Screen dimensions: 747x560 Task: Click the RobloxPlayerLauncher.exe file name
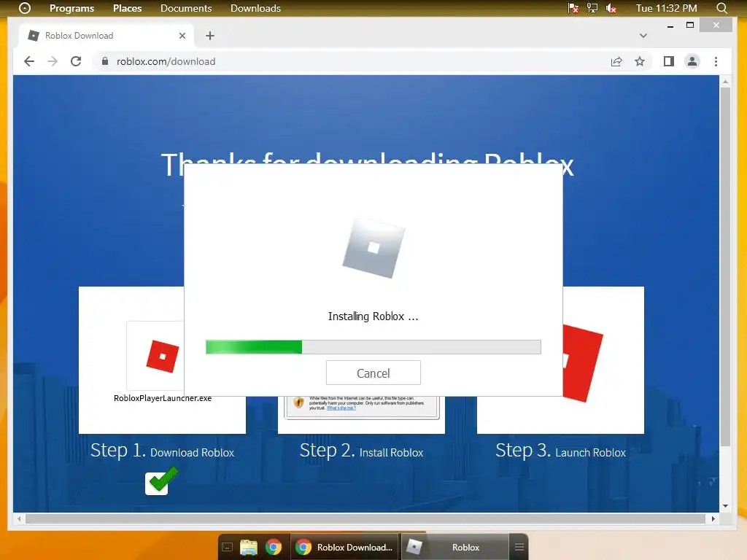click(163, 398)
